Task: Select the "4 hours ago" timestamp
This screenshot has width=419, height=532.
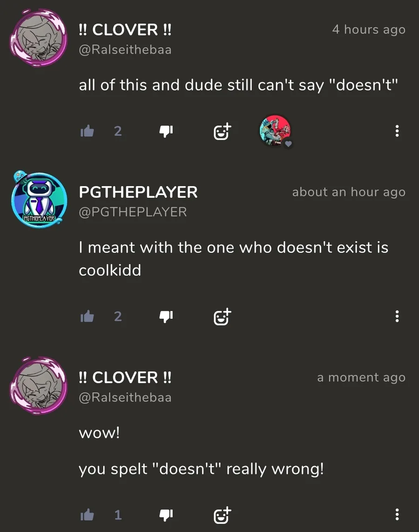Action: tap(369, 29)
